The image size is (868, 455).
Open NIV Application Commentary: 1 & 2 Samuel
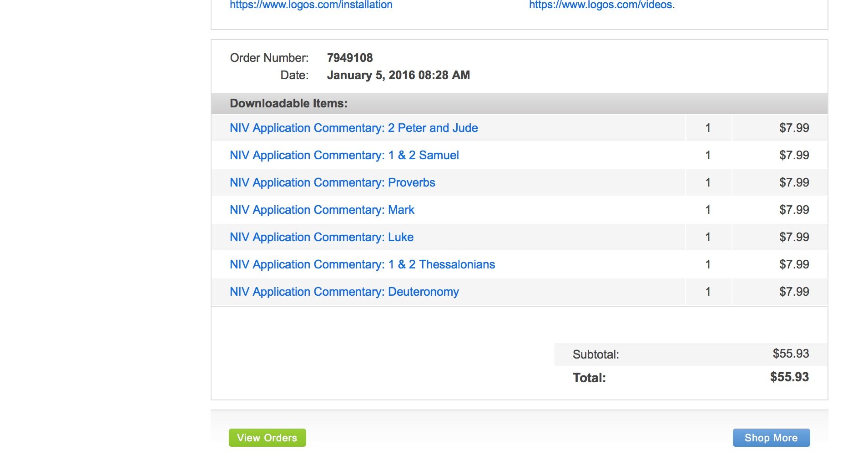pos(344,155)
